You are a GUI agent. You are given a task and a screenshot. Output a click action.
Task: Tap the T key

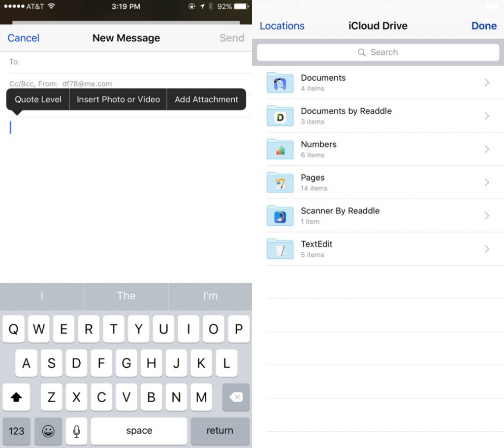[x=114, y=329]
